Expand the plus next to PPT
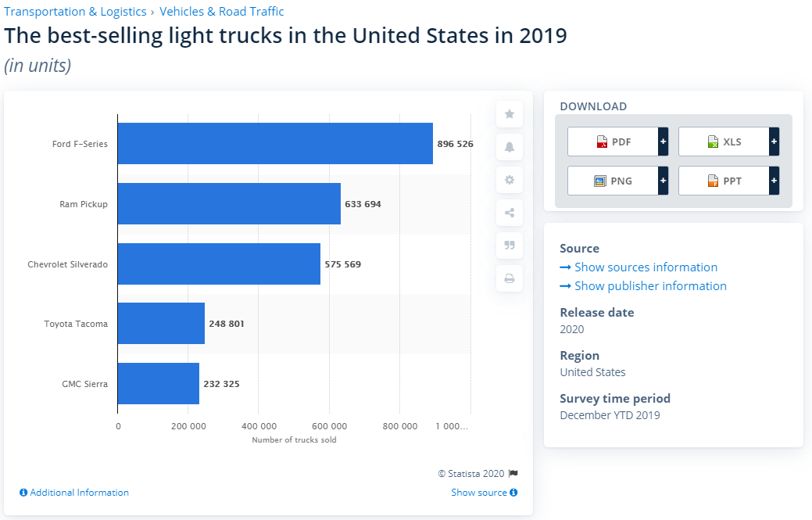The image size is (812, 520). tap(774, 181)
